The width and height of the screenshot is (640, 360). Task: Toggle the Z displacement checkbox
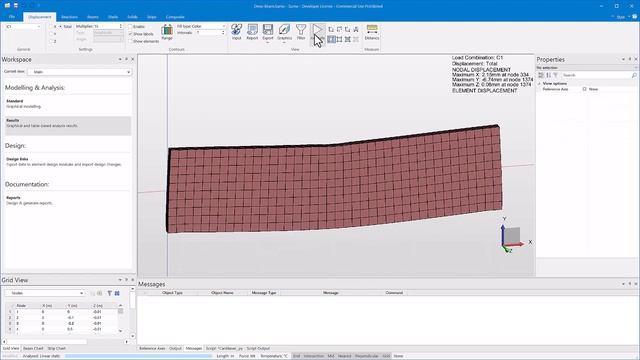51,41
